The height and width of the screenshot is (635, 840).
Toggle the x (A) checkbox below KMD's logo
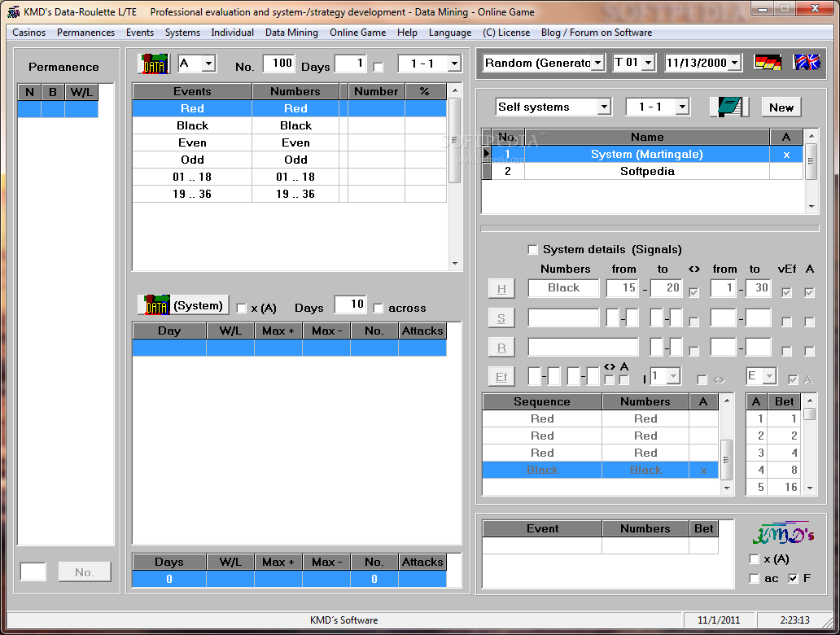pos(755,559)
